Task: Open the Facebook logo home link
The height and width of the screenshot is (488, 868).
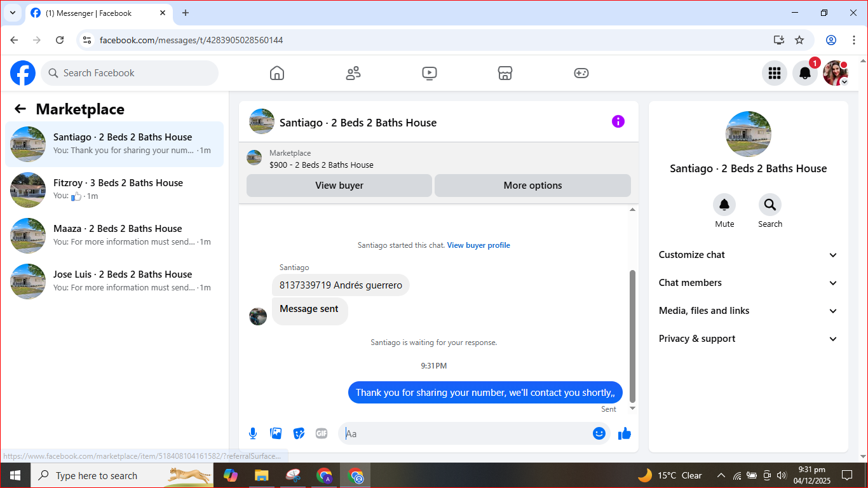Action: pyautogui.click(x=23, y=73)
